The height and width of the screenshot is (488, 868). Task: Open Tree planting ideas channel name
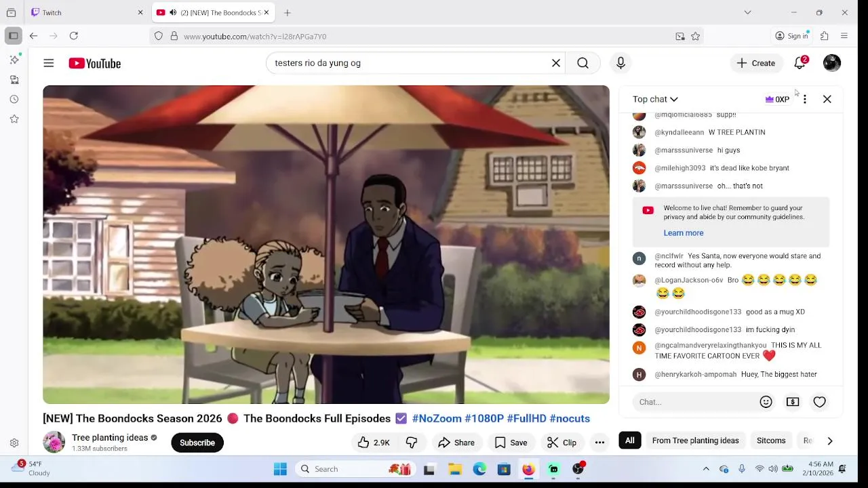pyautogui.click(x=110, y=438)
